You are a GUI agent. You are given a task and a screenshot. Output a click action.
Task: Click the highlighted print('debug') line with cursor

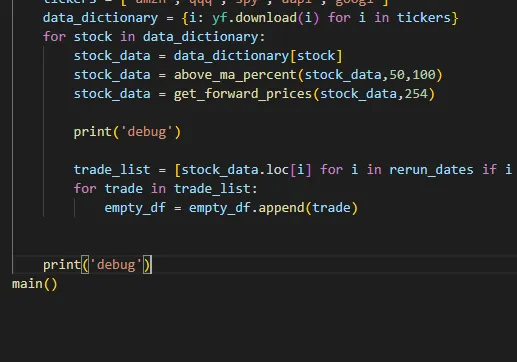(x=97, y=265)
